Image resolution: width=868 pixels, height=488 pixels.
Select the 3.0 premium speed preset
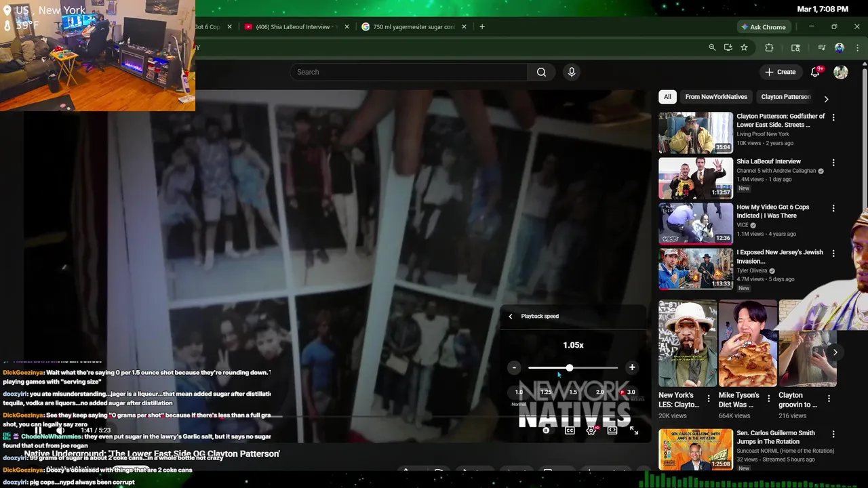629,392
